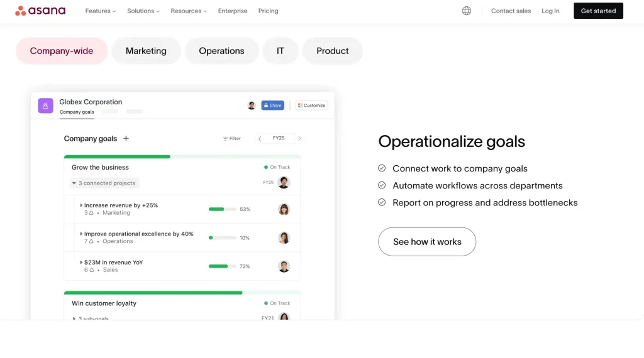Click the Company goals section heading
The image size is (644, 358).
coord(91,139)
